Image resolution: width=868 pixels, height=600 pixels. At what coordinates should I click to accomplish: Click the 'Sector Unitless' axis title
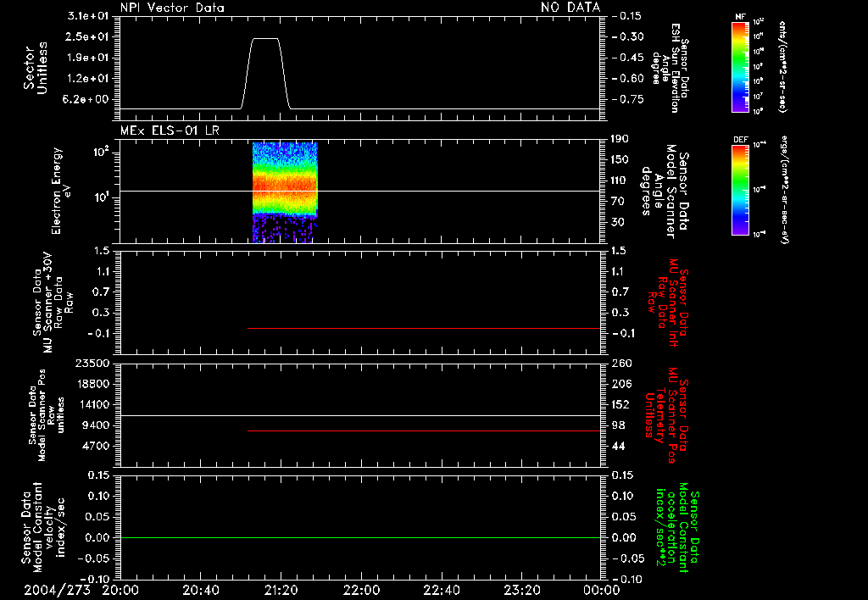point(36,68)
